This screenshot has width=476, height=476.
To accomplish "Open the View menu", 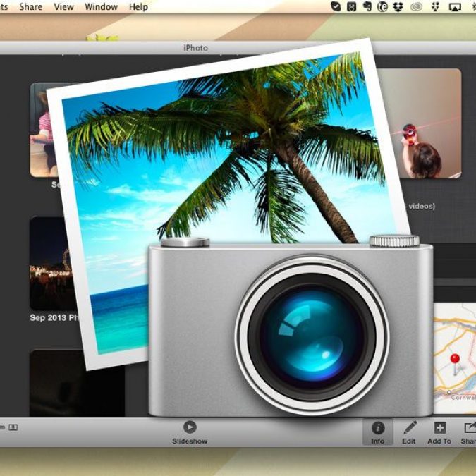I will tap(63, 7).
